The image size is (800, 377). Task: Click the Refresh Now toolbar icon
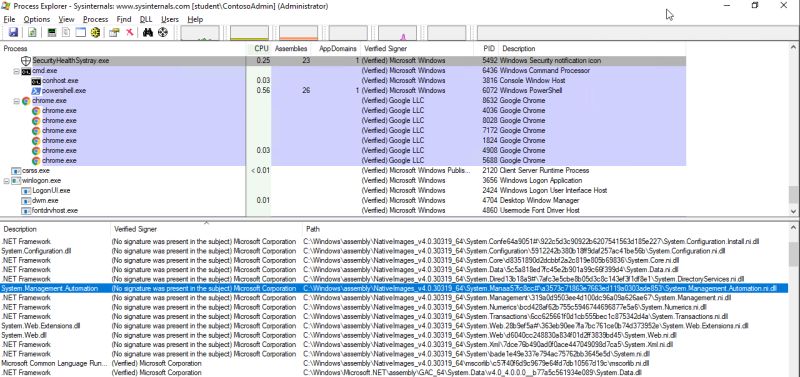32,33
